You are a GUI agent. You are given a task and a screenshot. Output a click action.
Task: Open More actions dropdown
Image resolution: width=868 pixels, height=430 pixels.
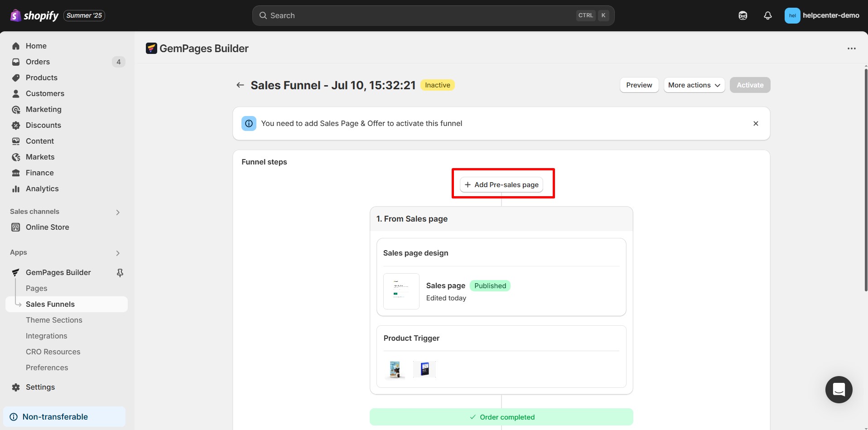694,85
